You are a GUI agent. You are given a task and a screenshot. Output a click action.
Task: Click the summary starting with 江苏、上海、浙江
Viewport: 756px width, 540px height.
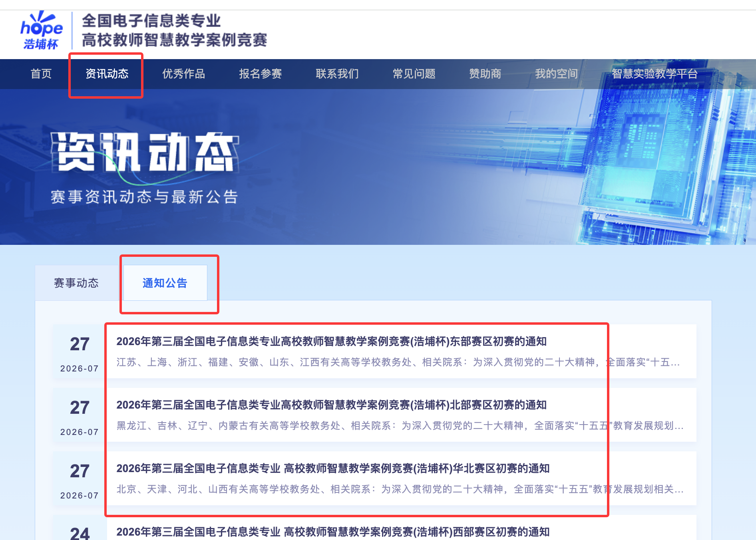[x=398, y=362]
